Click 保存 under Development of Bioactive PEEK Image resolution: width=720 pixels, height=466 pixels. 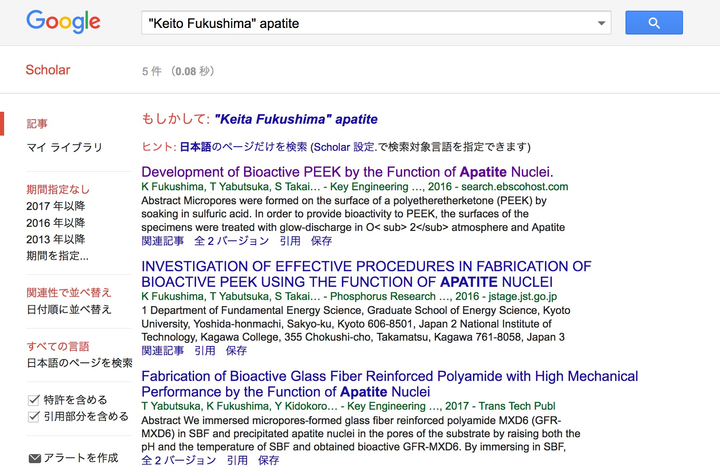tap(321, 241)
